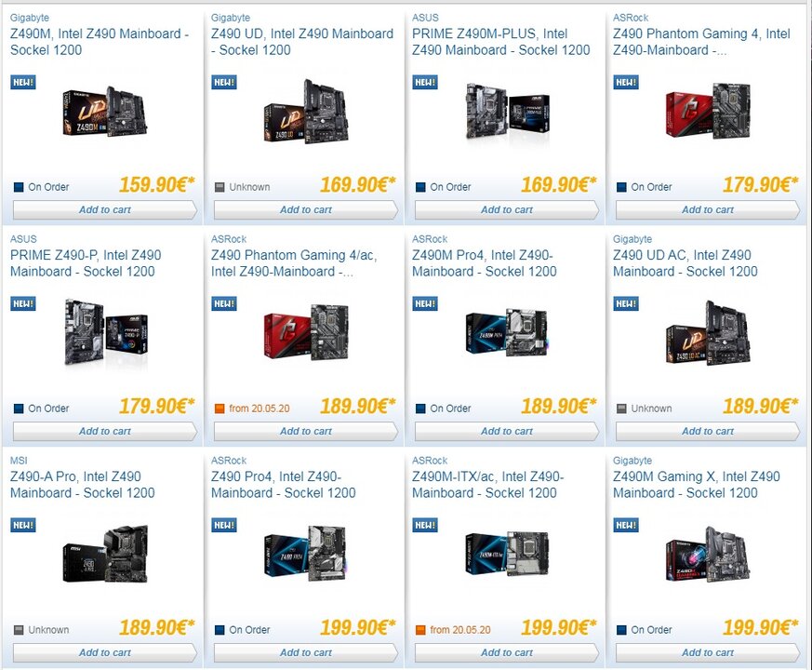This screenshot has width=812, height=670.
Task: Add Gigabyte Z490M to cart
Action: (x=104, y=210)
